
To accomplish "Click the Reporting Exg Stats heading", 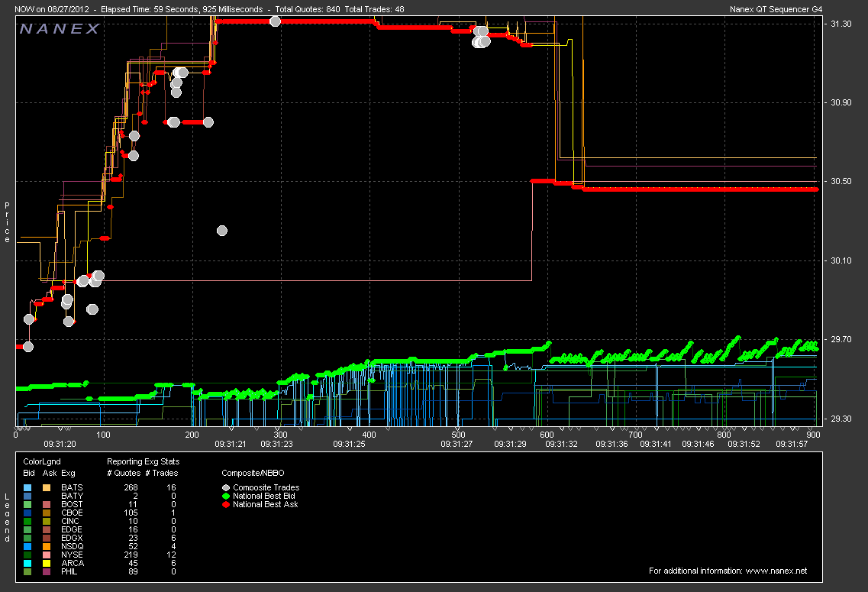I will coord(143,462).
